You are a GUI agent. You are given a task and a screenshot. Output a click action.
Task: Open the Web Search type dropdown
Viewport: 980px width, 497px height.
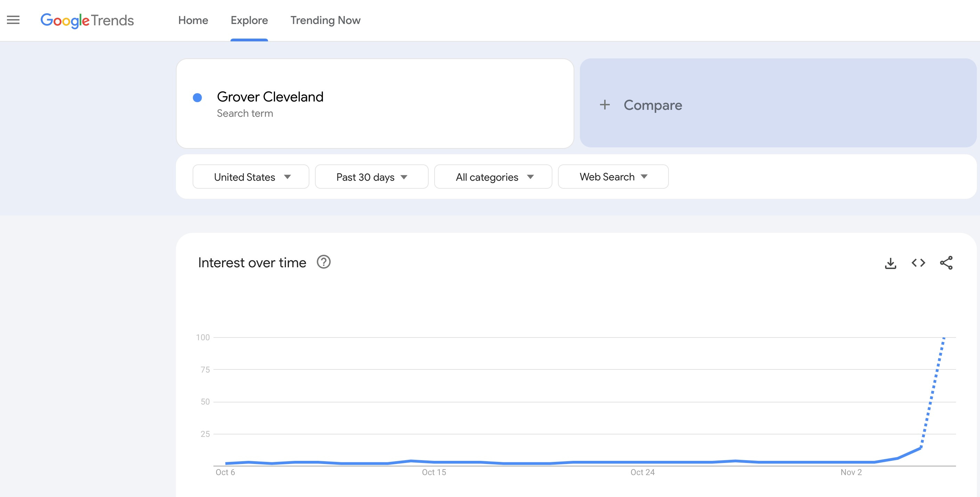(613, 177)
